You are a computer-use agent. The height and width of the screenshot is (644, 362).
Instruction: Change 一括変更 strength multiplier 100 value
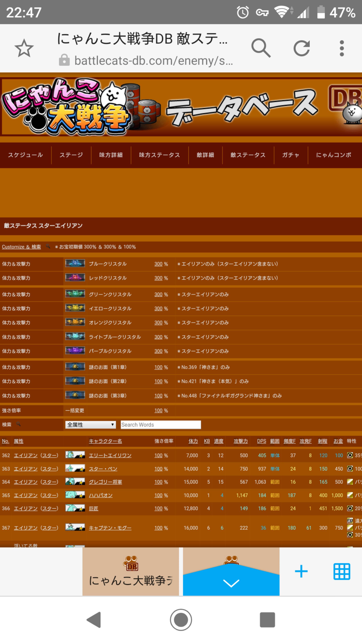(x=158, y=411)
